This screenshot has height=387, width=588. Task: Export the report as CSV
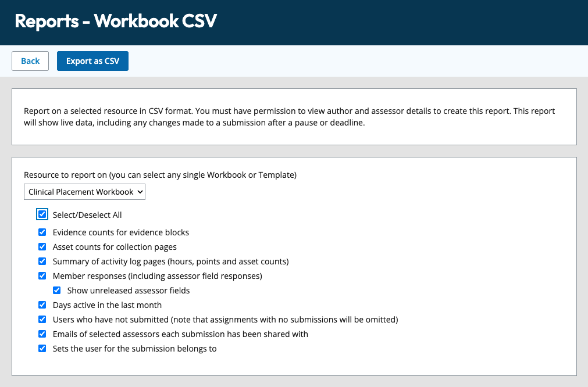[x=92, y=61]
